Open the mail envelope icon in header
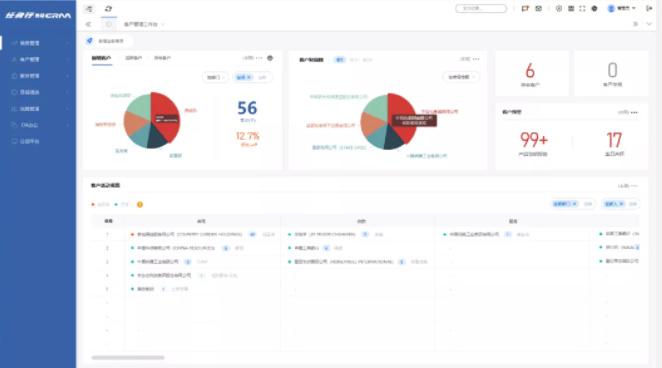Screen dimensions: 662x368 point(539,8)
